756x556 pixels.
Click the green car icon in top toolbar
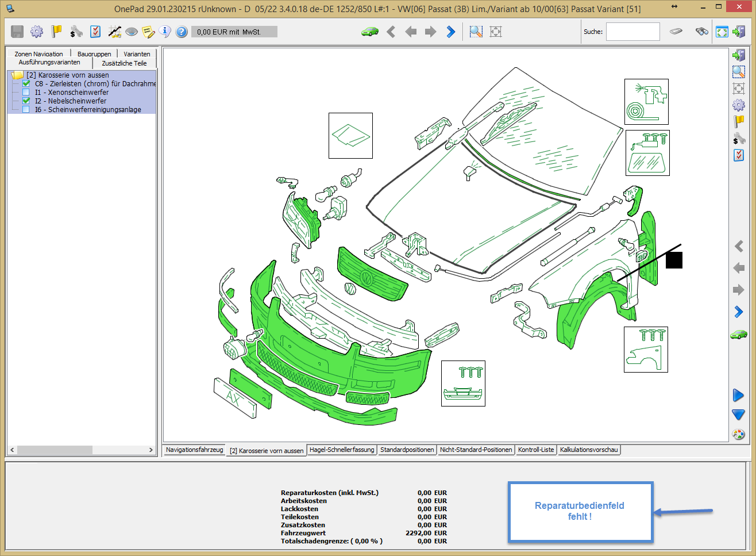pyautogui.click(x=369, y=32)
